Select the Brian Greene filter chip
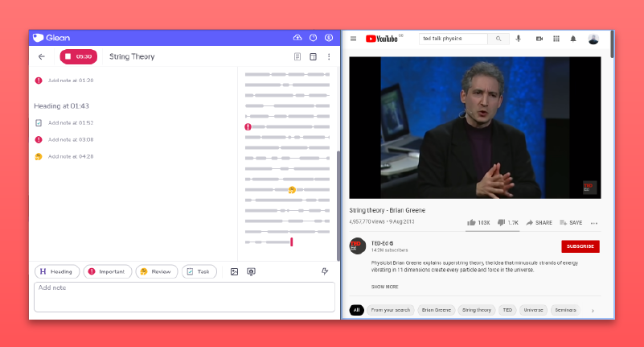This screenshot has width=644, height=347. pos(437,310)
